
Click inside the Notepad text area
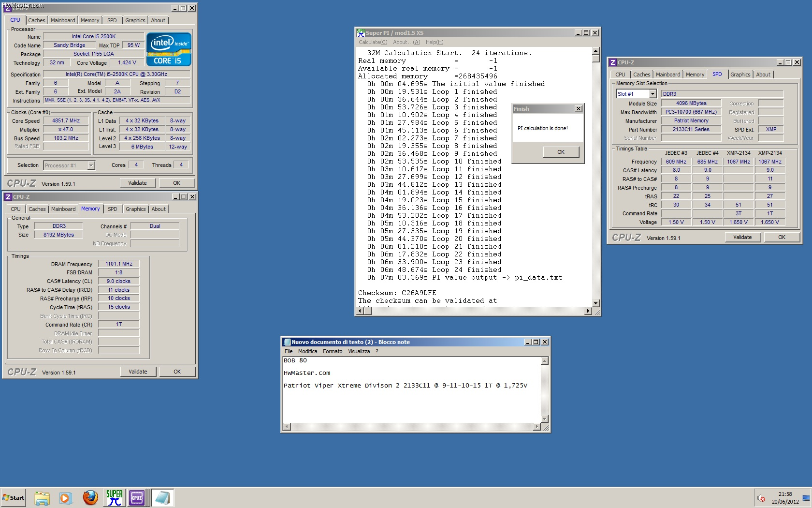(412, 389)
